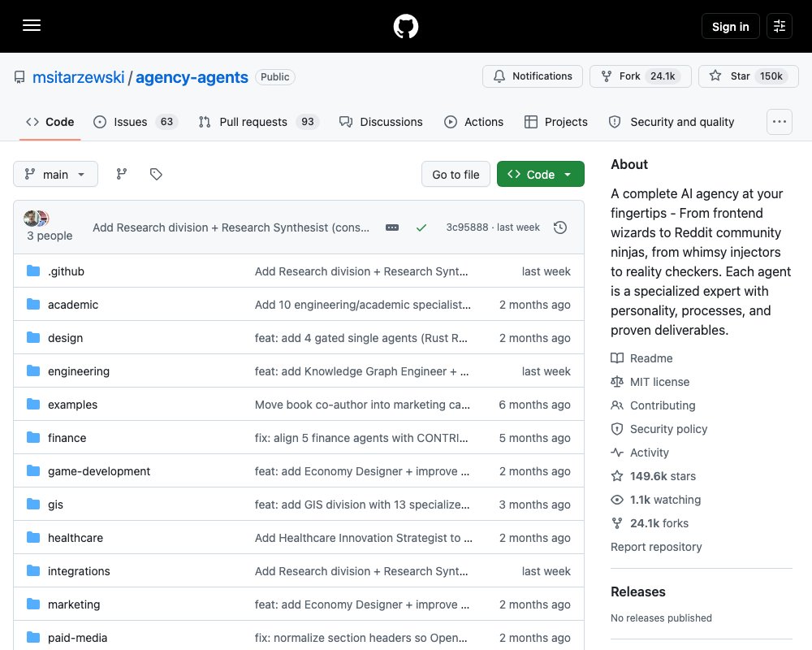Open the design folder
The height and width of the screenshot is (650, 812).
point(65,338)
